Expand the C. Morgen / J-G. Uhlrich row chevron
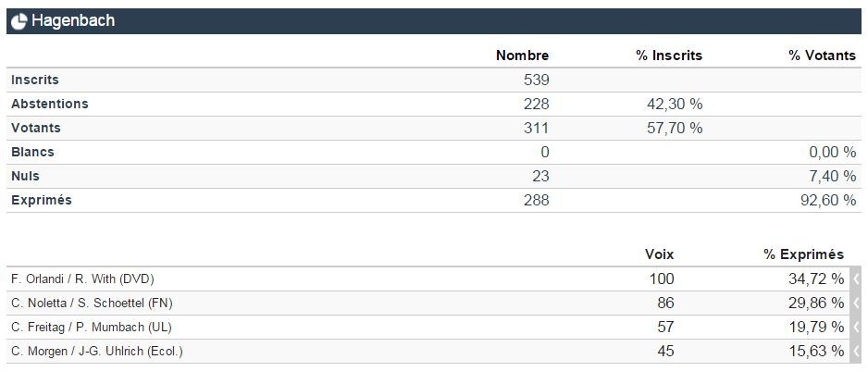 pos(856,351)
